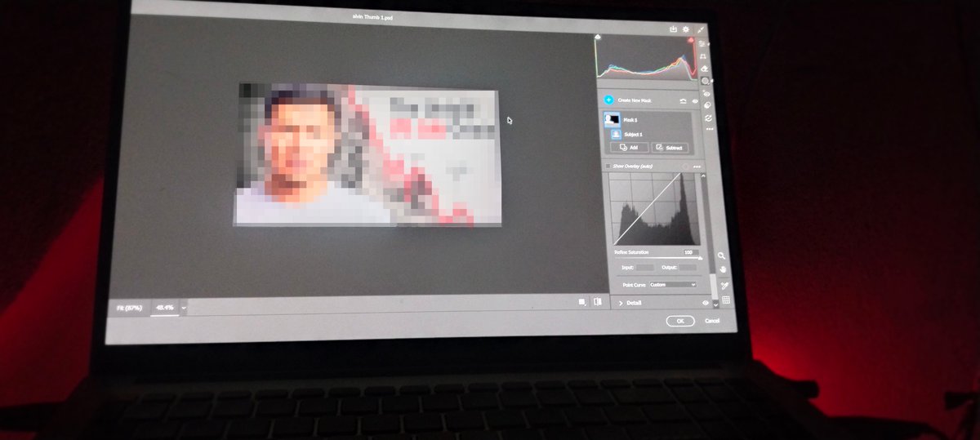Select the Crop and Geometry tool
Viewport: 980px width, 440px height.
[x=703, y=56]
